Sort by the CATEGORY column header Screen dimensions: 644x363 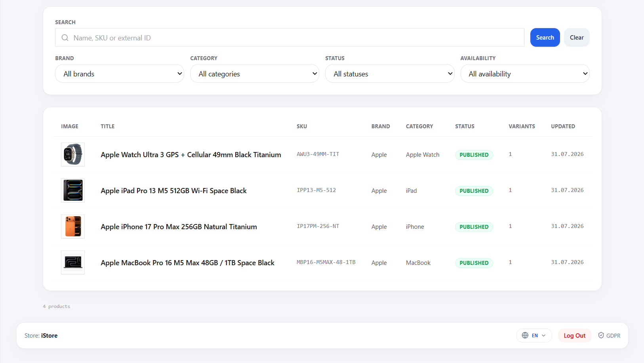click(x=419, y=126)
